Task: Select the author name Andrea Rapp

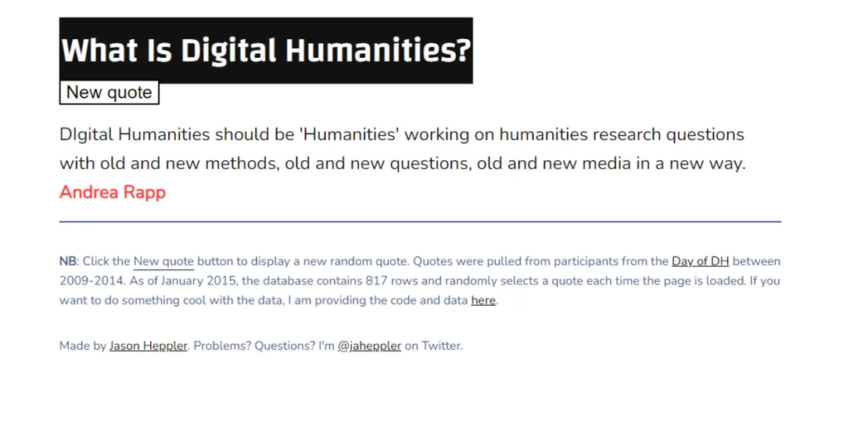Action: tap(113, 192)
